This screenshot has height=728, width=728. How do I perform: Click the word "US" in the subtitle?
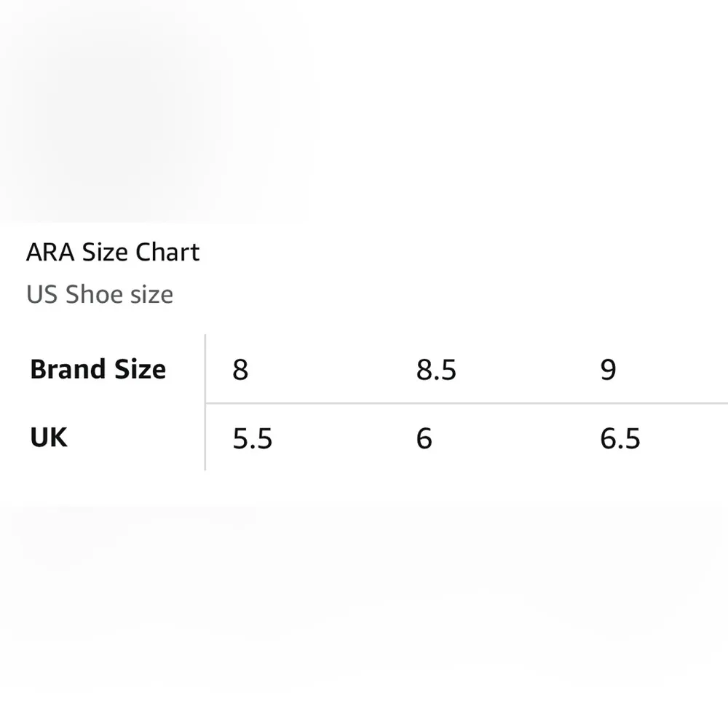click(42, 295)
